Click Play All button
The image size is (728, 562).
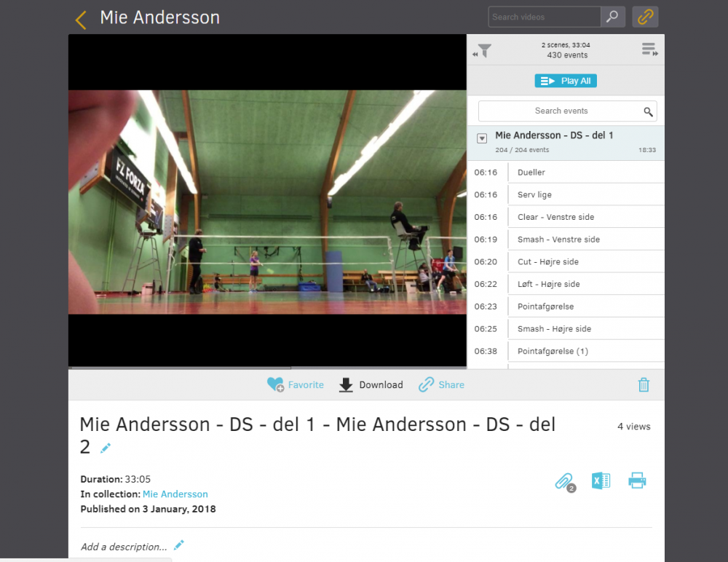pos(566,81)
